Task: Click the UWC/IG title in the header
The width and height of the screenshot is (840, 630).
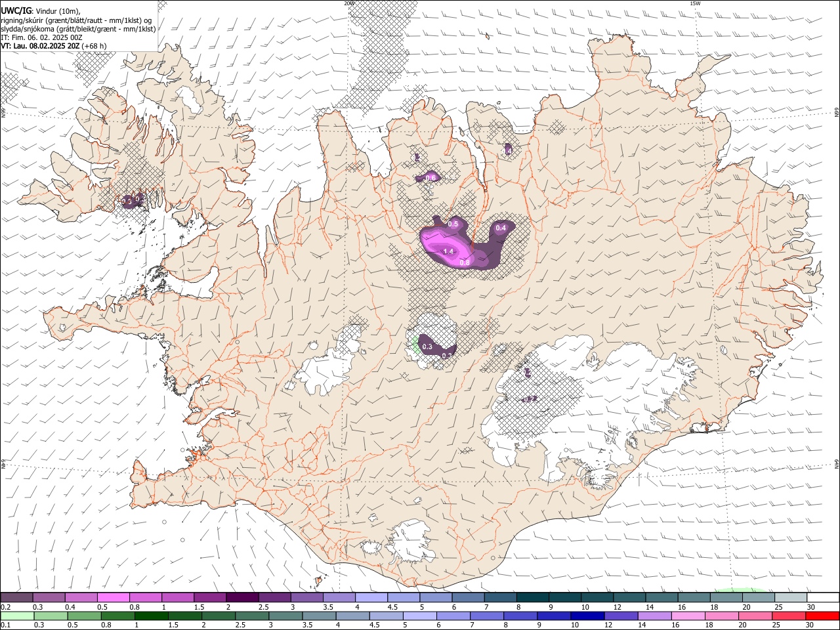Action: point(16,10)
